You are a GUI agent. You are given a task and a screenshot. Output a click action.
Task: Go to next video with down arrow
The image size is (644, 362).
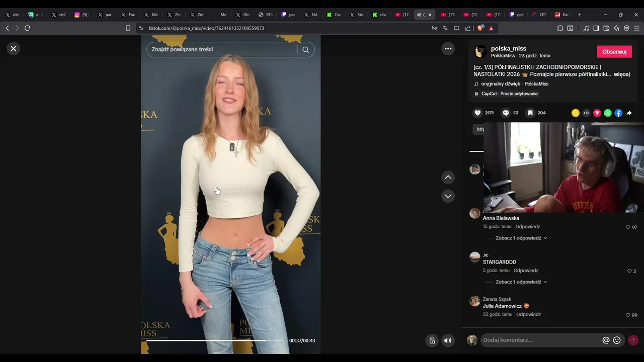coord(448,196)
